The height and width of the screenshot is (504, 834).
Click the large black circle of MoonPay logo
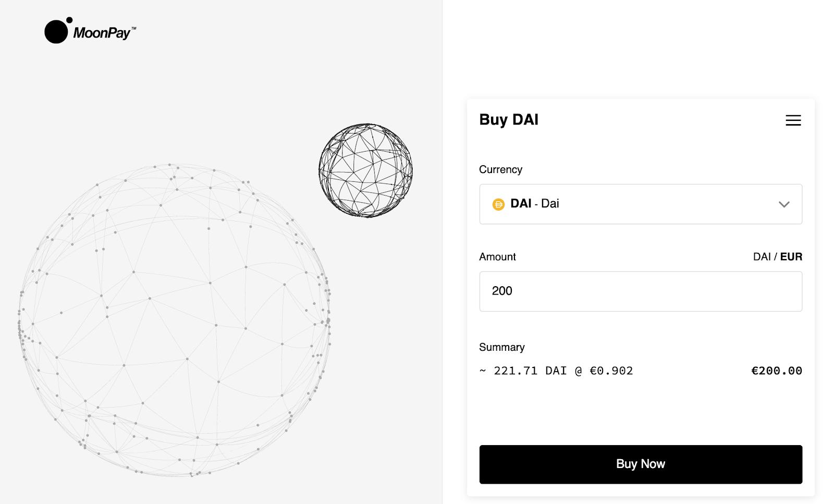click(56, 32)
